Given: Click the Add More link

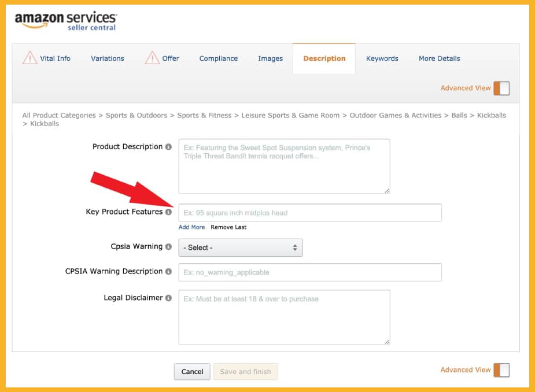Looking at the screenshot, I should (x=191, y=227).
